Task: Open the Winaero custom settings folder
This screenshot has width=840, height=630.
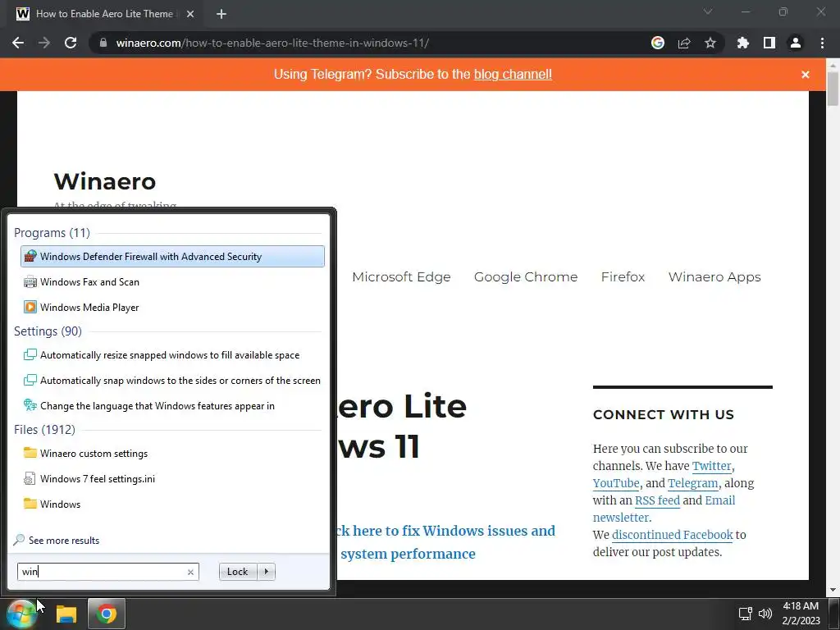Action: click(x=172, y=454)
